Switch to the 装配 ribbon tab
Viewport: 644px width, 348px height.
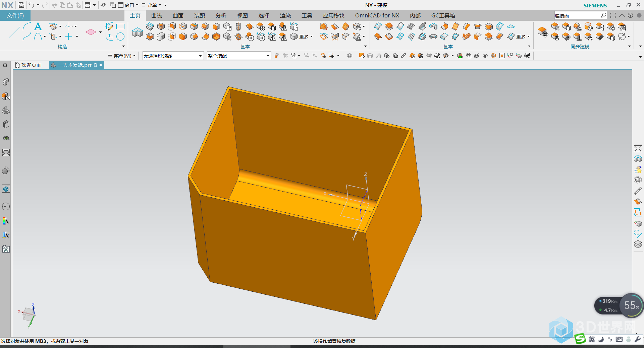(x=200, y=15)
